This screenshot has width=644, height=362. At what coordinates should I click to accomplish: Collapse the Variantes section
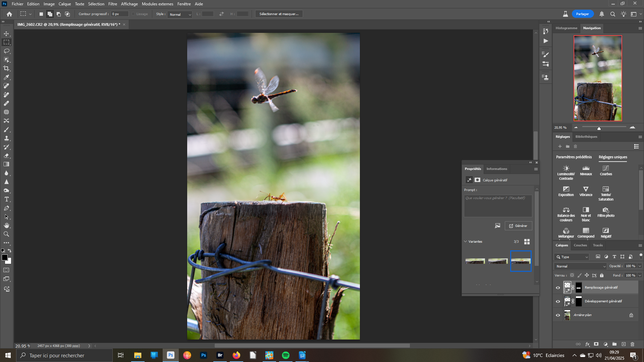466,241
